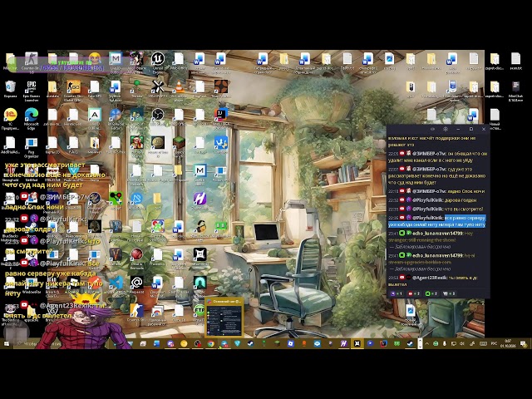Expand hidden system tray icons chevron
532x399 pixels.
[426, 343]
